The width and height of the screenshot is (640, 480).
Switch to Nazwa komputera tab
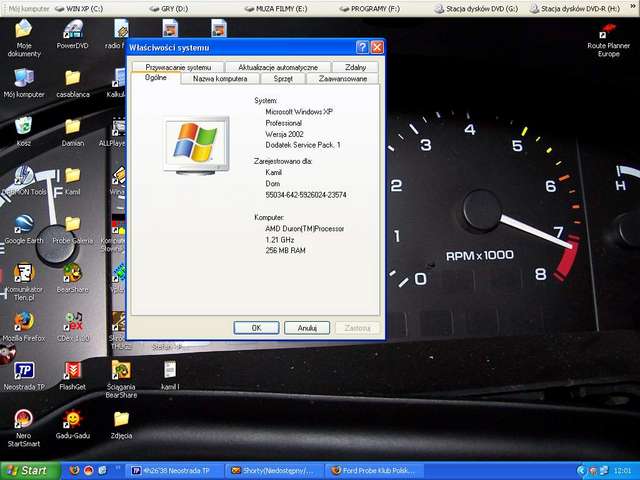point(220,78)
